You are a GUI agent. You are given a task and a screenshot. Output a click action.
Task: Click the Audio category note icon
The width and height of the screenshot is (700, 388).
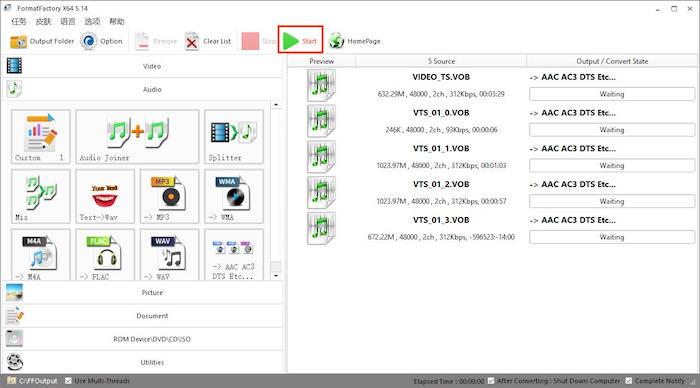(x=14, y=89)
